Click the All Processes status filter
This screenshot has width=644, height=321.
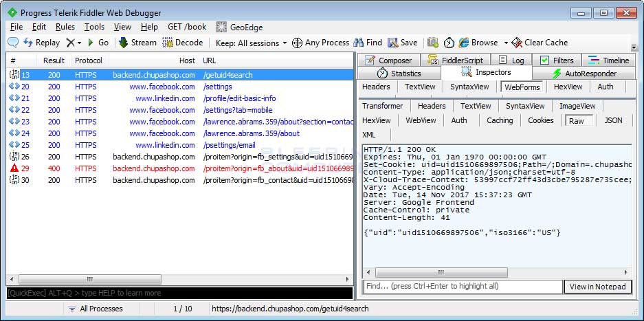coord(96,309)
